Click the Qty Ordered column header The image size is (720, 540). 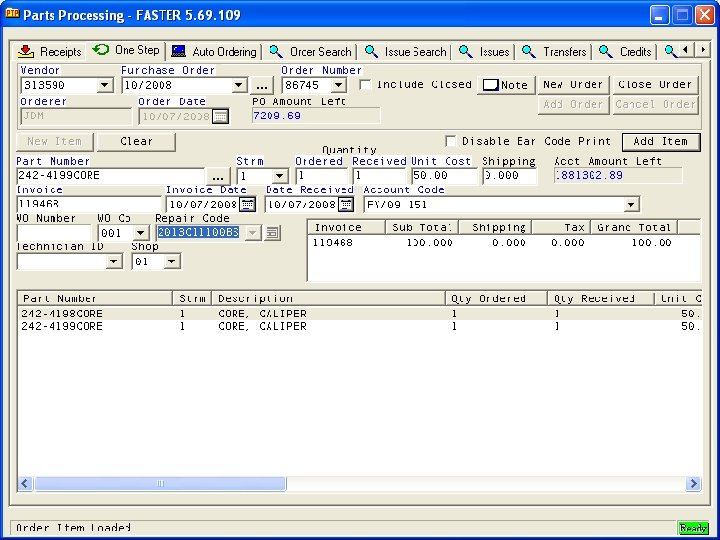[496, 298]
